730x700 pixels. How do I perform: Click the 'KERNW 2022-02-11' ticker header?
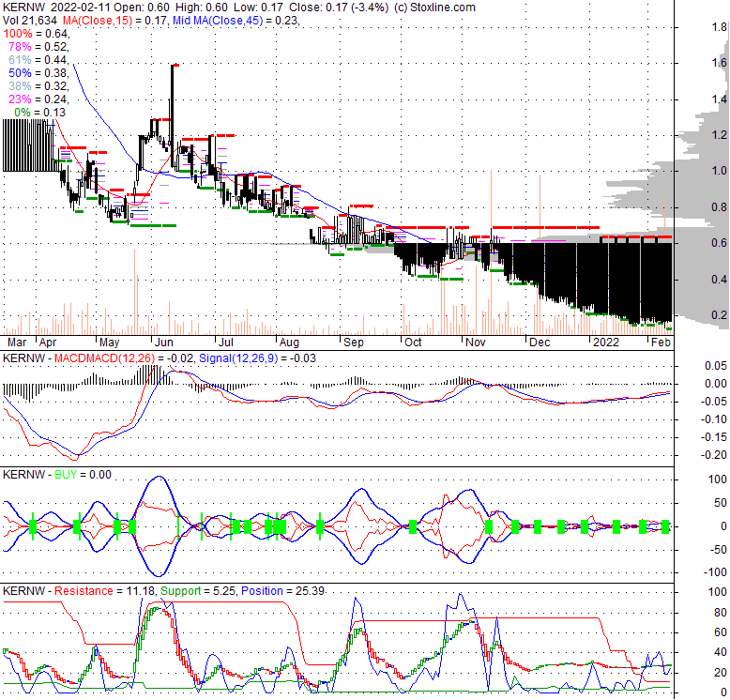[57, 8]
